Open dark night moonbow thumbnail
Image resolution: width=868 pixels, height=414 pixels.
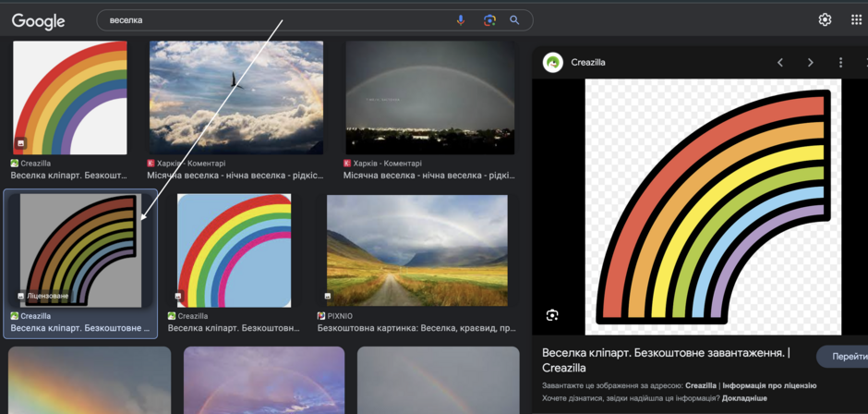430,98
